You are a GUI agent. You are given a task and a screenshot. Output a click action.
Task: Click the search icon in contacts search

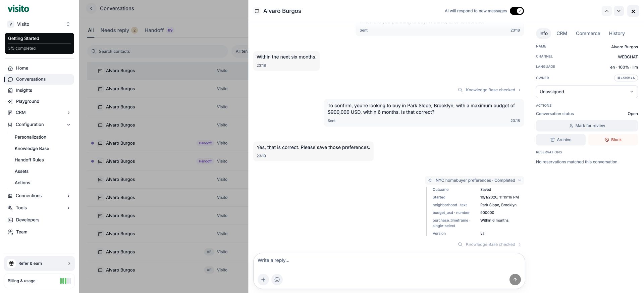[94, 51]
